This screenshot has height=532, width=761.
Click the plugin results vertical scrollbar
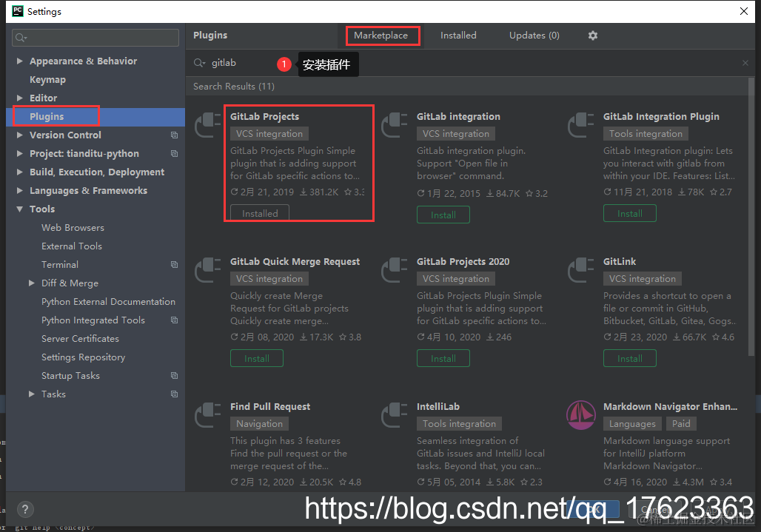click(x=751, y=218)
